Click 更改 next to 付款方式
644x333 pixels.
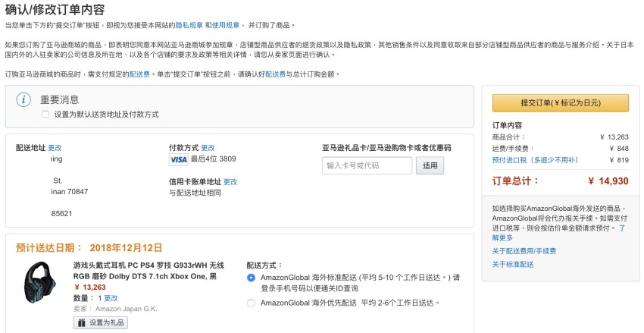pyautogui.click(x=208, y=148)
